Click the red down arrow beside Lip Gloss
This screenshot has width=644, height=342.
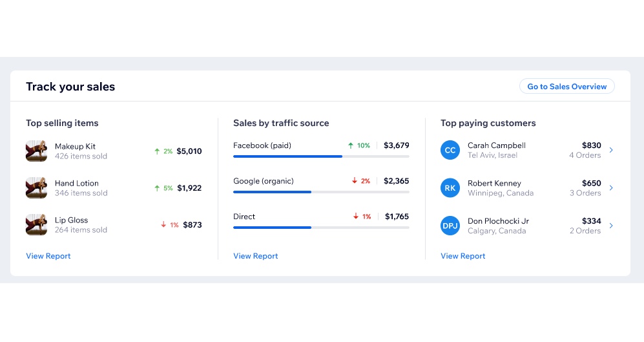(x=163, y=224)
